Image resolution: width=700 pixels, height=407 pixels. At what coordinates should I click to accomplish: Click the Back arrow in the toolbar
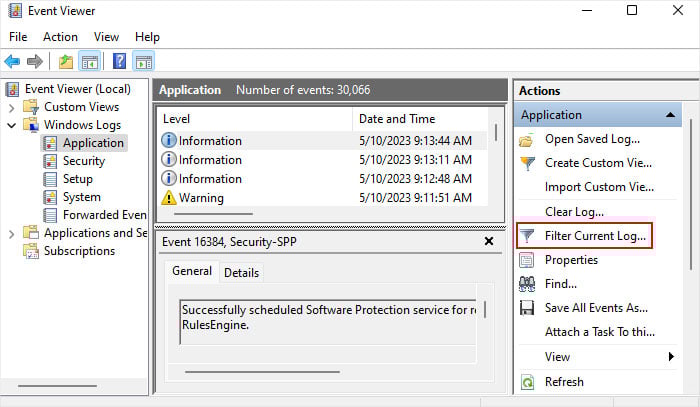(12, 62)
